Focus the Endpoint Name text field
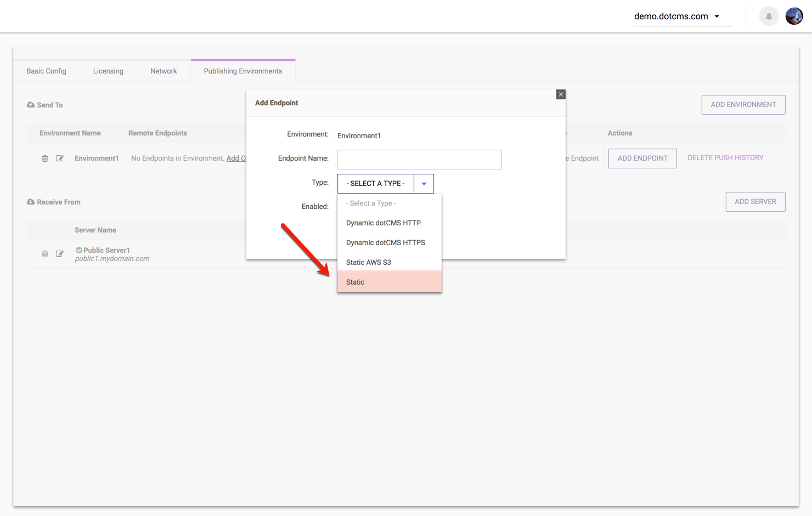The image size is (812, 516). 419,160
